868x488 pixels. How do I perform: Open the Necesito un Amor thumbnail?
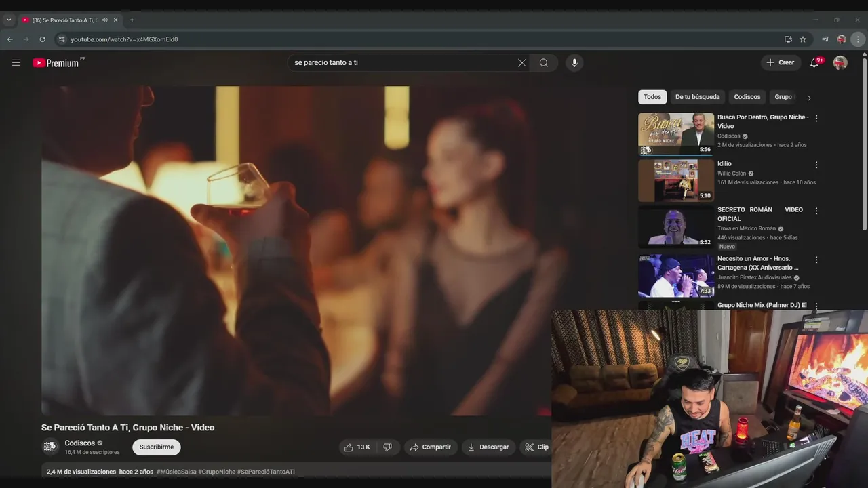pyautogui.click(x=676, y=276)
